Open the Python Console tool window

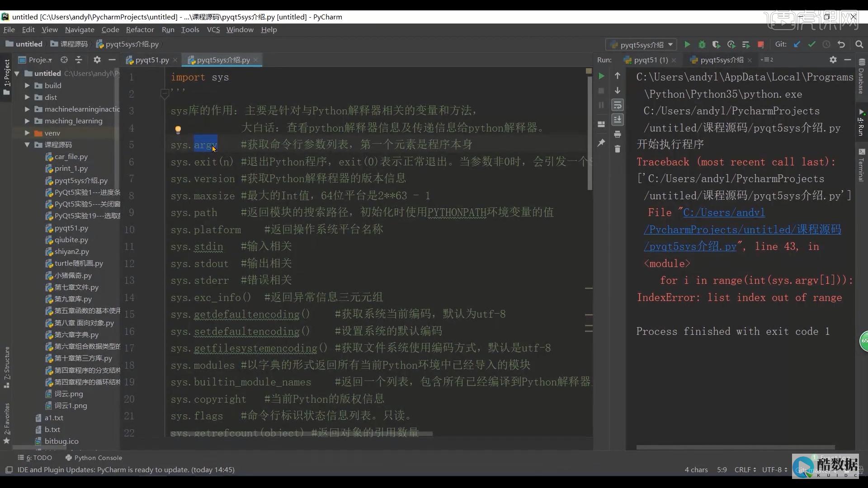94,458
